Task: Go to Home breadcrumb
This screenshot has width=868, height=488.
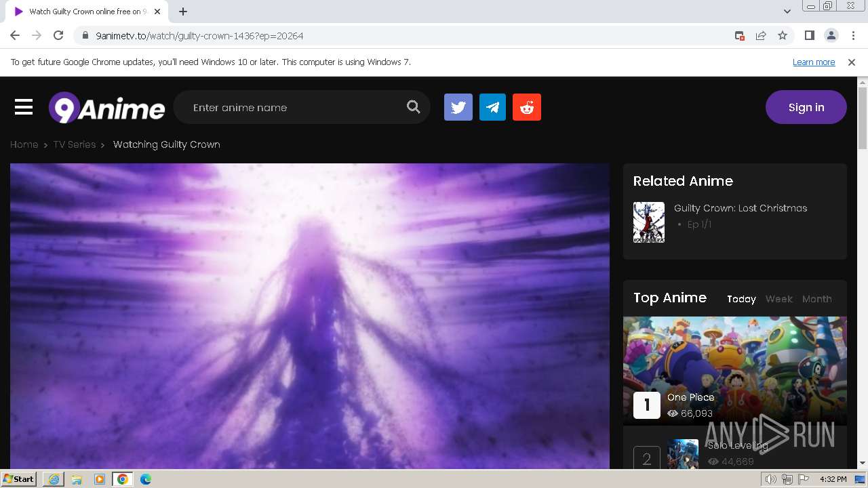Action: 24,144
